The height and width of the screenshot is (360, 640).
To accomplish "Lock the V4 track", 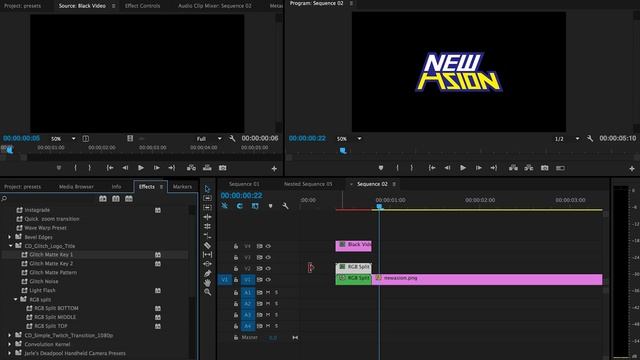I will pos(236,246).
